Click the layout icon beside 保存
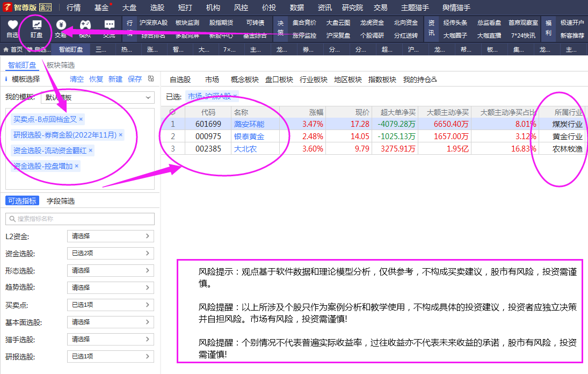 coord(151,79)
